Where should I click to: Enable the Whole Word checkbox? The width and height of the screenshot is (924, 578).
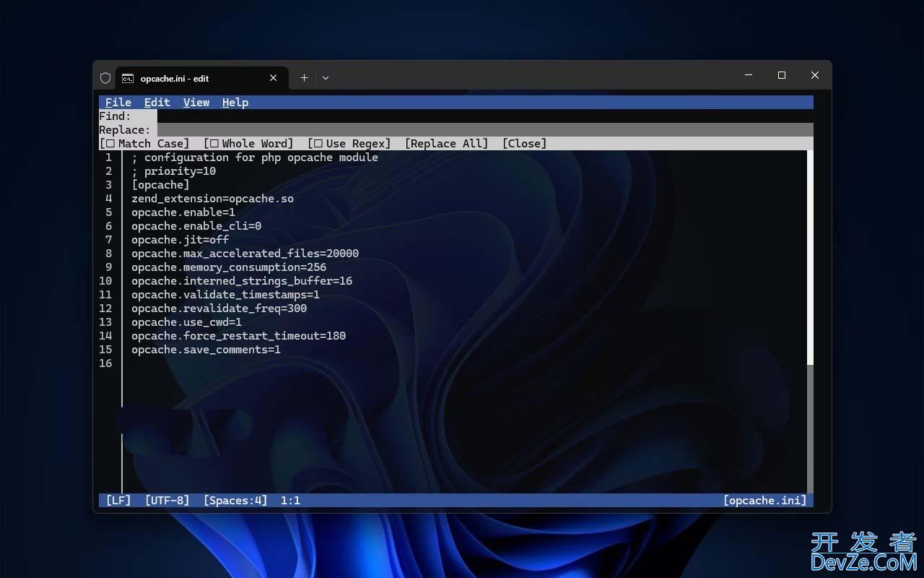point(248,144)
